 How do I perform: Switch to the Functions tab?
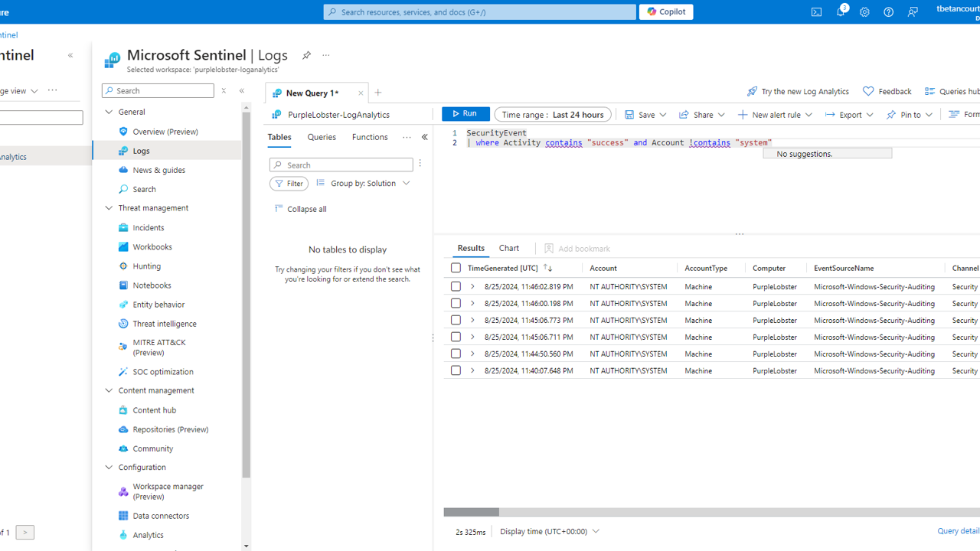click(x=370, y=138)
